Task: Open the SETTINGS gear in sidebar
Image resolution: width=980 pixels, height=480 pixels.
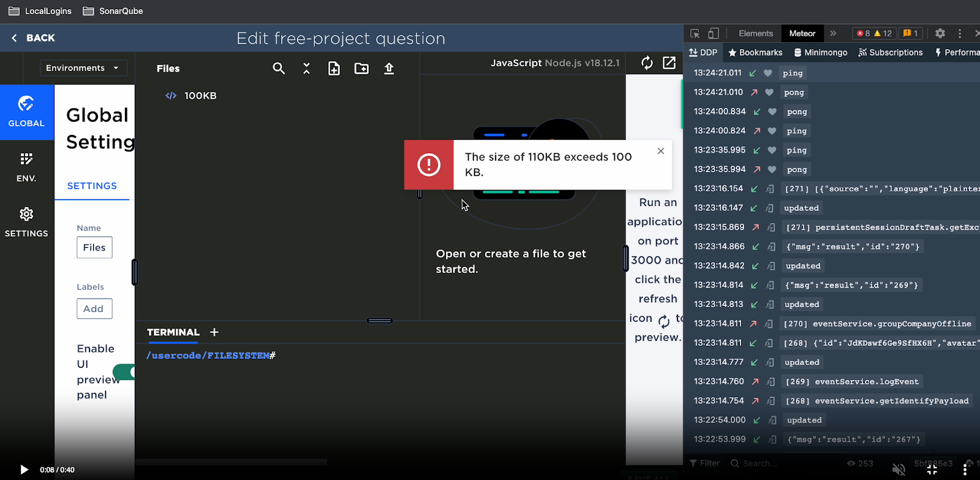Action: pyautogui.click(x=26, y=222)
